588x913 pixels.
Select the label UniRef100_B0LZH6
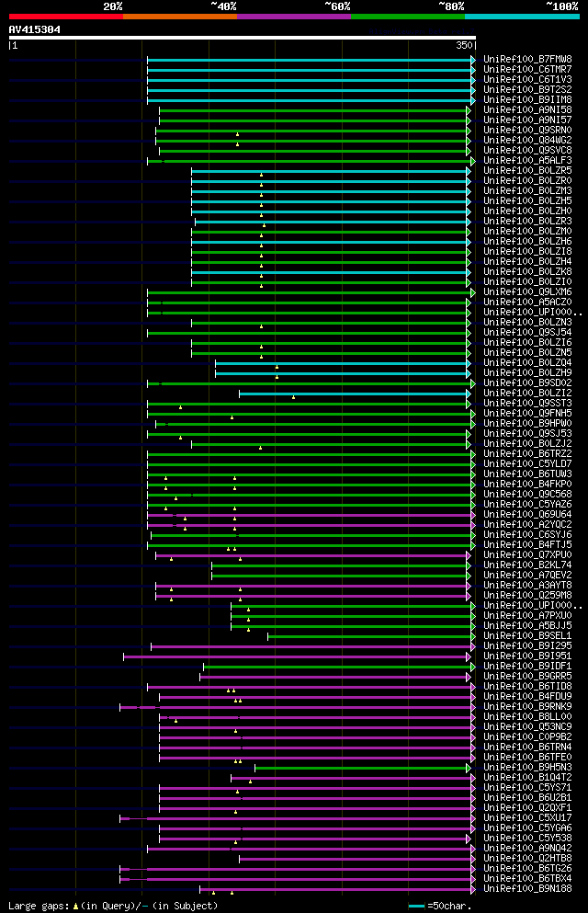tap(527, 242)
